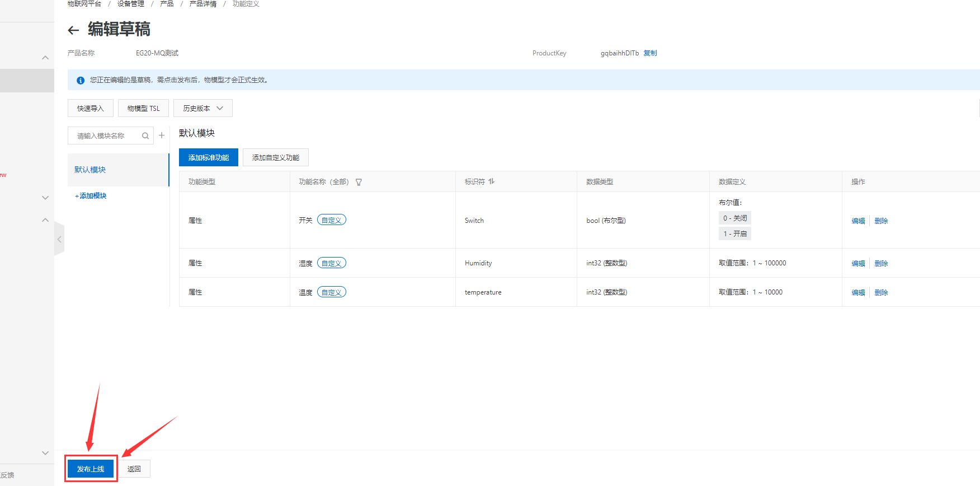This screenshot has width=980, height=486.
Task: Click the plus icon to add module
Action: coord(162,135)
